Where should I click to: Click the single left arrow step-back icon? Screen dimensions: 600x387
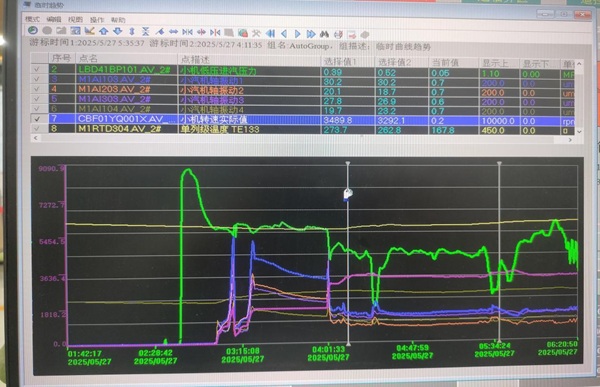pyautogui.click(x=284, y=34)
